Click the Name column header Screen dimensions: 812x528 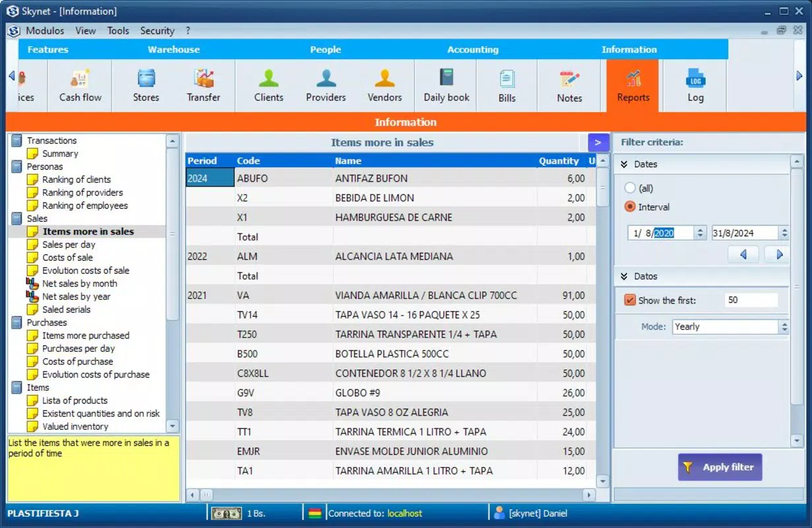[348, 160]
